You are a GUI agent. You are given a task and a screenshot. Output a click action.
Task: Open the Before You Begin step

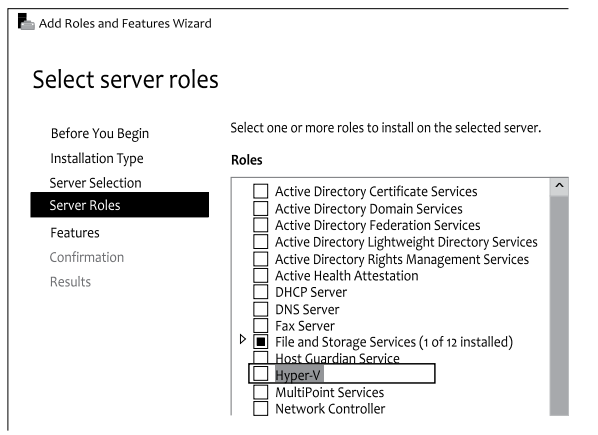tap(100, 134)
